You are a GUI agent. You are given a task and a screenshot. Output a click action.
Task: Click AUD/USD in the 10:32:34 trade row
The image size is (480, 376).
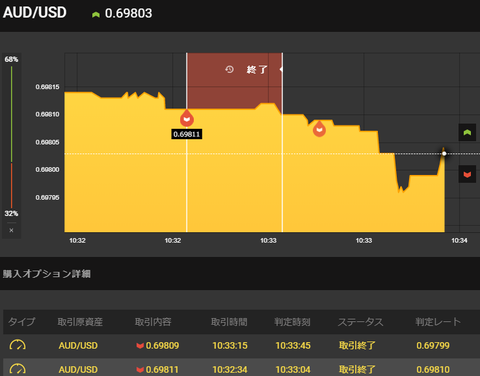point(78,370)
